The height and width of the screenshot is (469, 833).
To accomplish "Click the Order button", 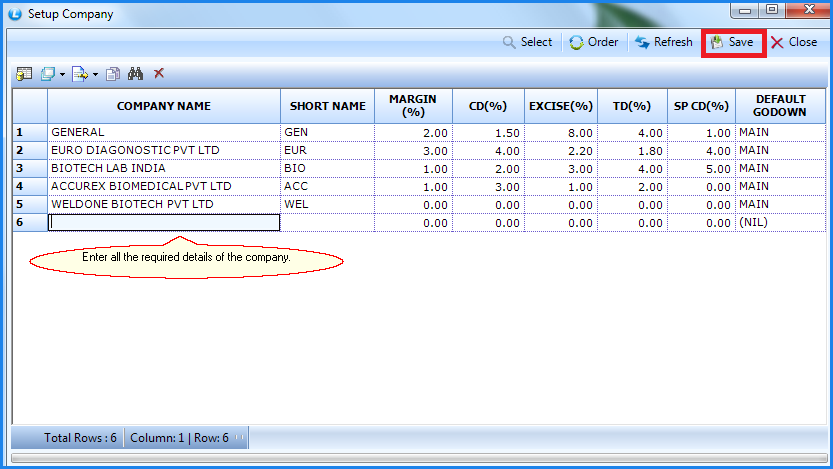I will pos(593,42).
